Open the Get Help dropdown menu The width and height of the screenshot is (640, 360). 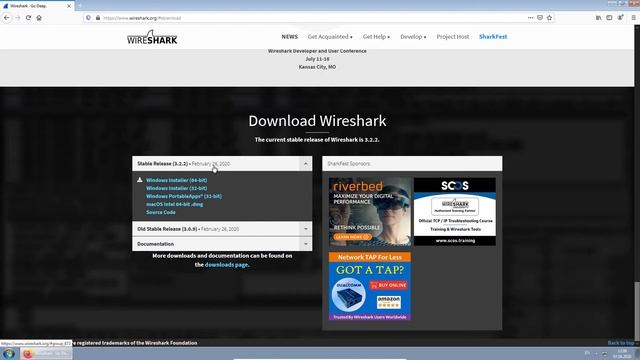click(376, 36)
